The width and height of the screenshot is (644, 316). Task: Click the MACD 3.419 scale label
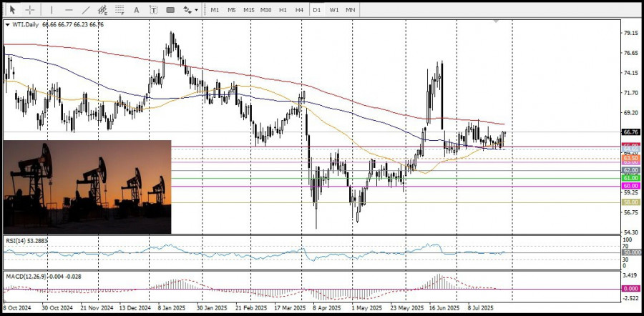click(630, 275)
